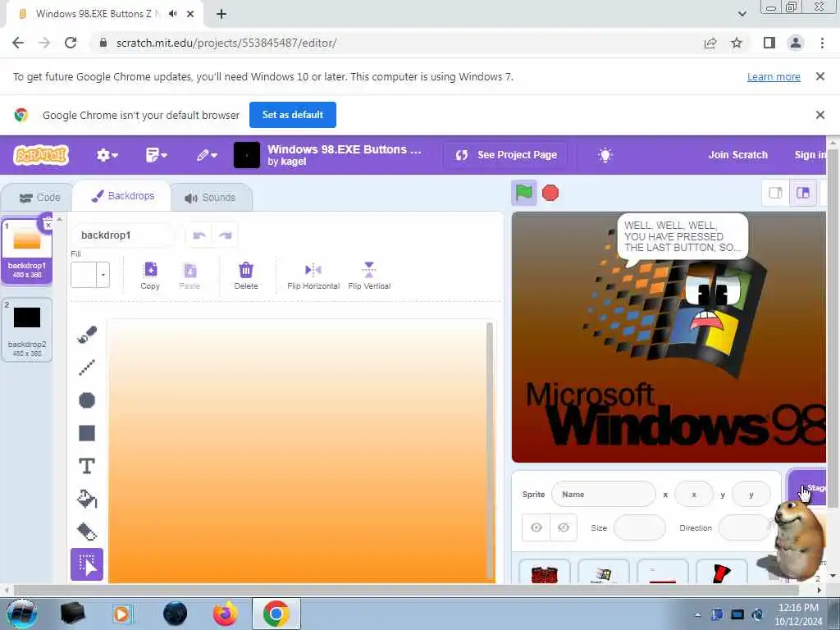Dismiss the Chrome update notice

coord(819,76)
